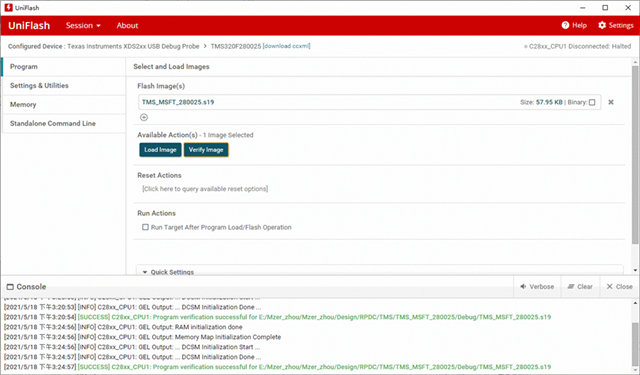Click the RAM initialization done log line

[123, 327]
